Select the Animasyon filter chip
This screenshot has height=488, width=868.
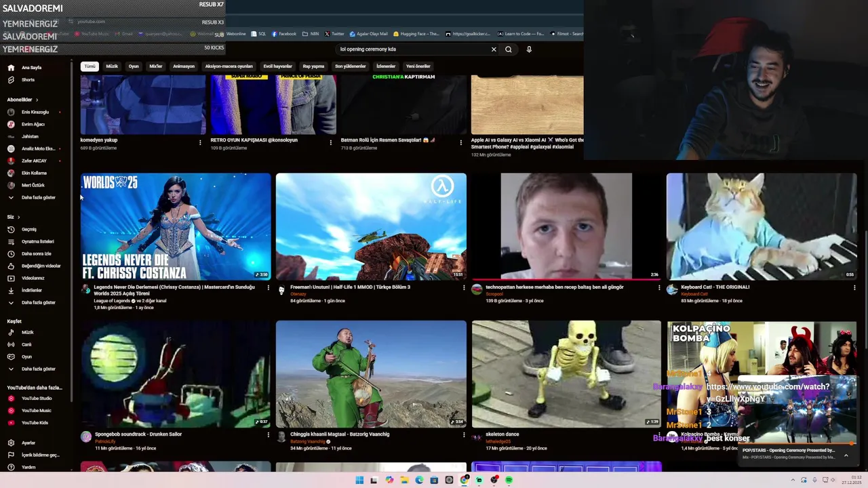click(184, 66)
